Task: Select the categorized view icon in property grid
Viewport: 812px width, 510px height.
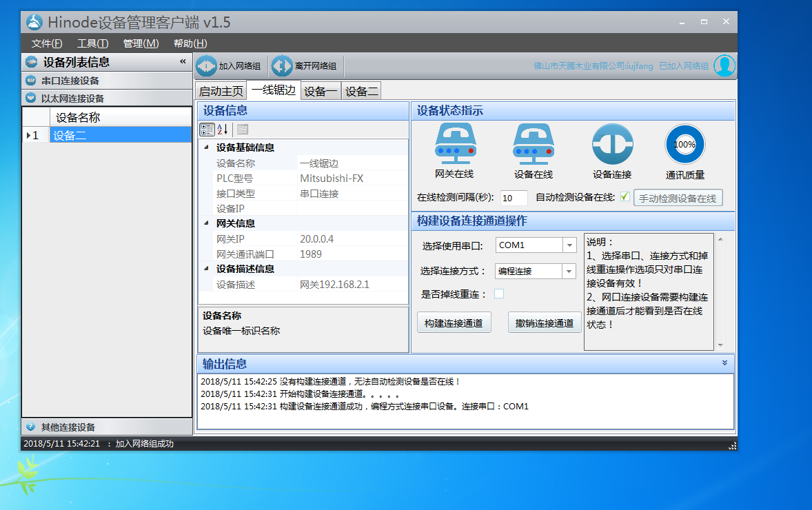Action: (x=207, y=129)
